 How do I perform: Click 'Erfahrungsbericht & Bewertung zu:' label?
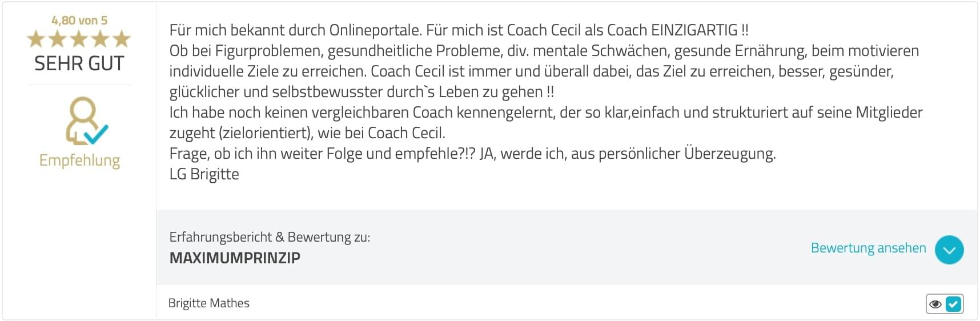(270, 237)
